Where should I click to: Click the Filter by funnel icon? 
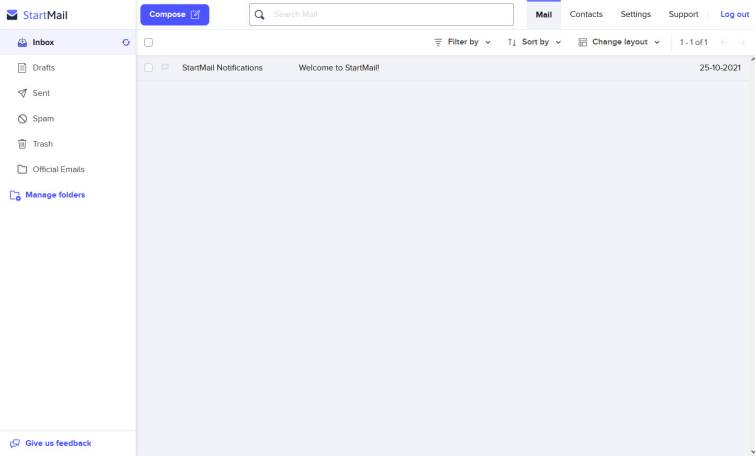tap(438, 42)
